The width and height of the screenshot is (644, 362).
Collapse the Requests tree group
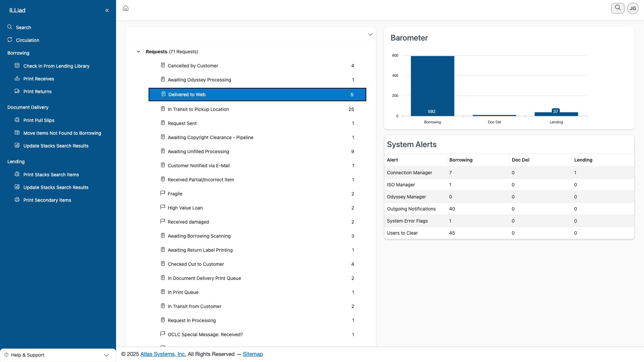tap(139, 52)
